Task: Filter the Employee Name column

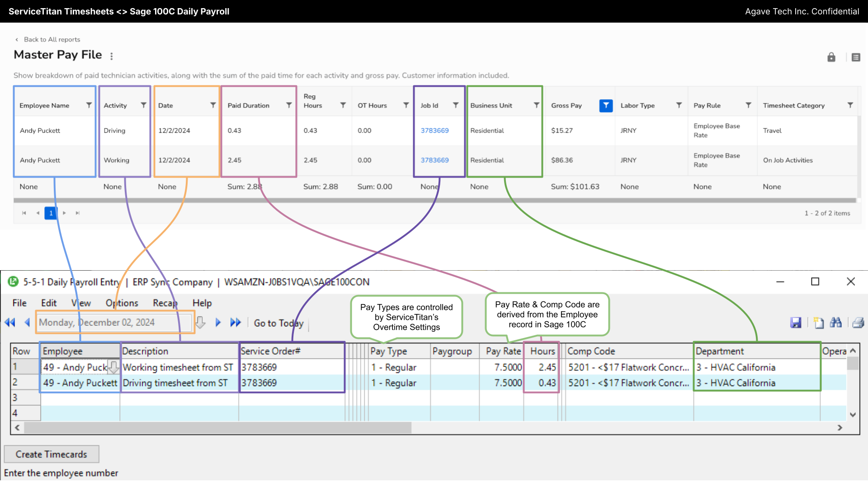Action: [89, 105]
